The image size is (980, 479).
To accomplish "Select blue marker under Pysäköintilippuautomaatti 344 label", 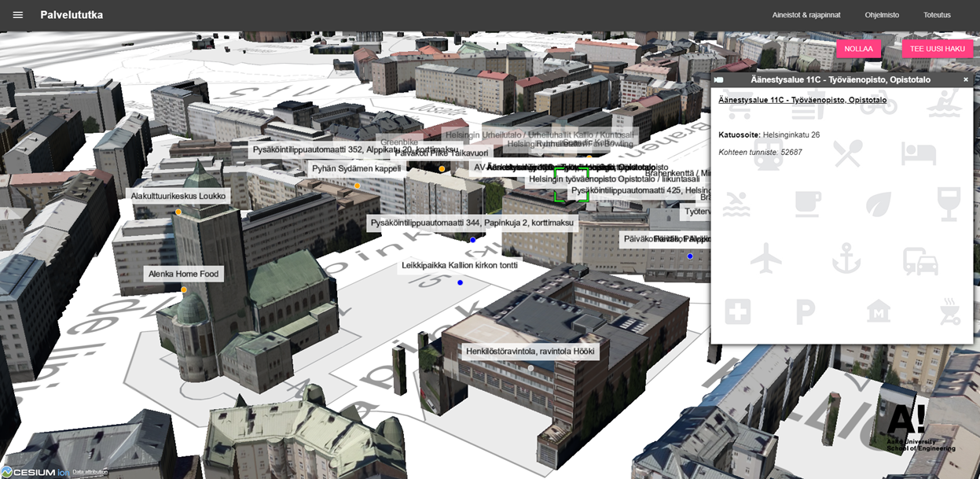I will point(472,239).
